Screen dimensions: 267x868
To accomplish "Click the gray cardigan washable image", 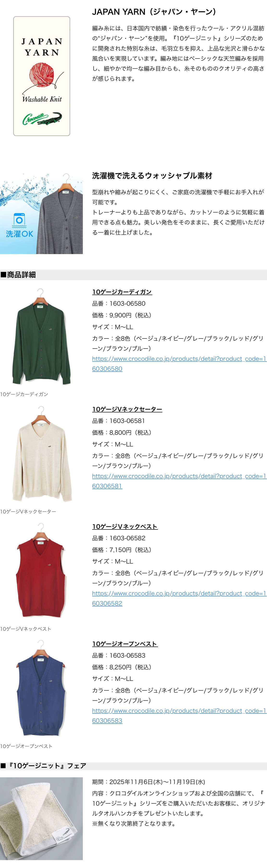I will (60, 214).
